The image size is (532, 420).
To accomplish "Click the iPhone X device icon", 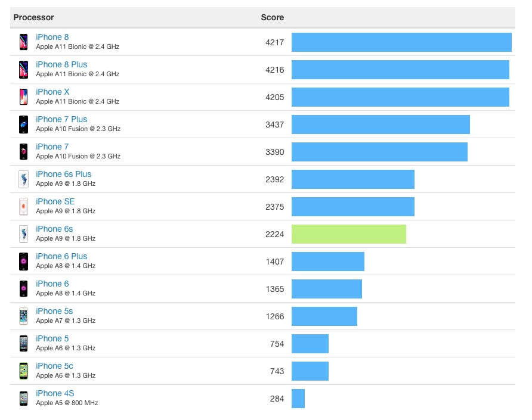I will (23, 97).
